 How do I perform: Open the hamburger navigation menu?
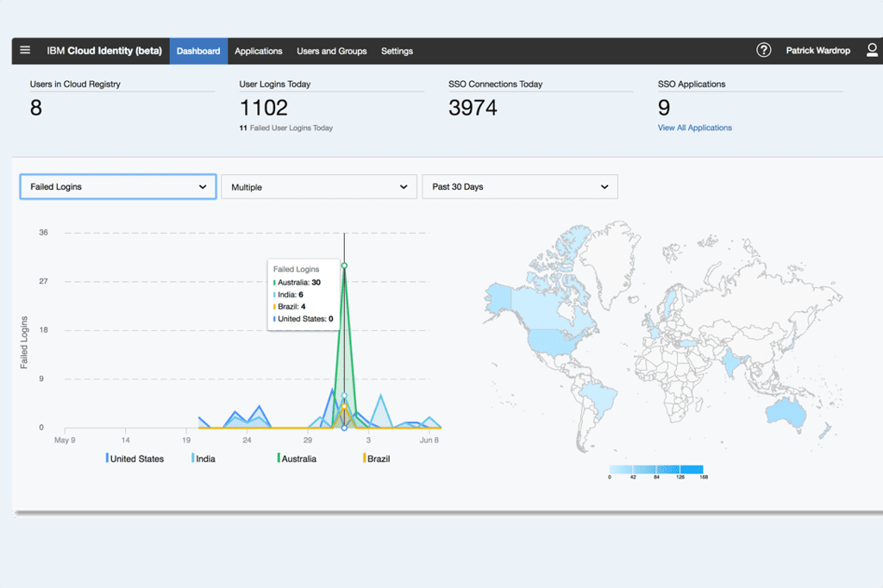click(x=25, y=51)
